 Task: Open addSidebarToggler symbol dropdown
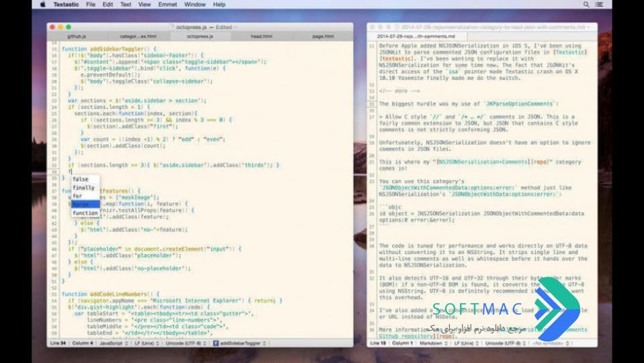coord(240,343)
